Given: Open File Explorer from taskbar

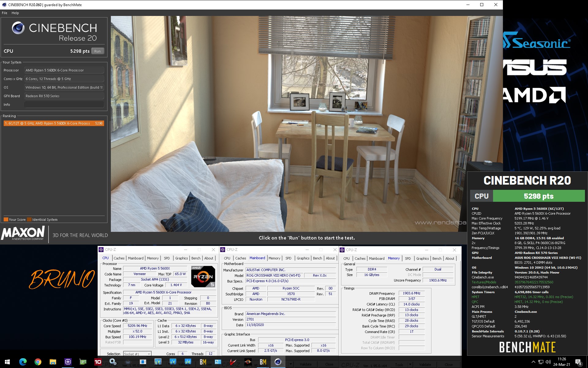Looking at the screenshot, I should point(53,362).
